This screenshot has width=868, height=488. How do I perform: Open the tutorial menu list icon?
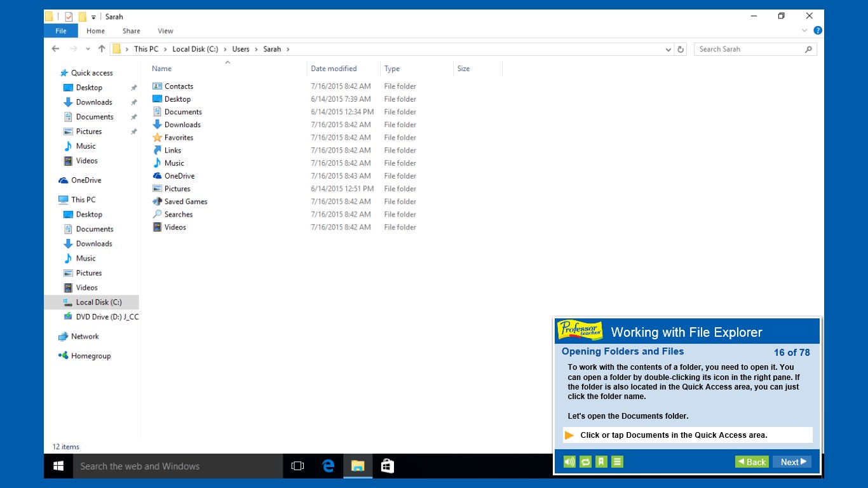coord(617,462)
